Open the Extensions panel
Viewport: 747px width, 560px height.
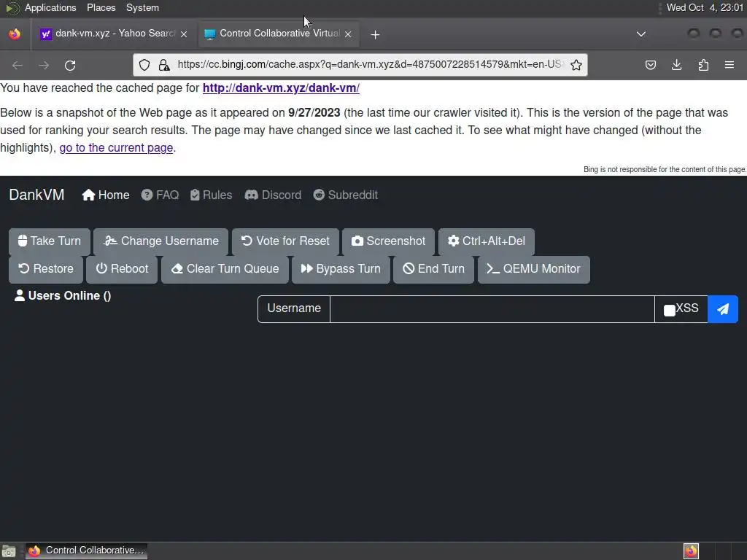(x=703, y=65)
